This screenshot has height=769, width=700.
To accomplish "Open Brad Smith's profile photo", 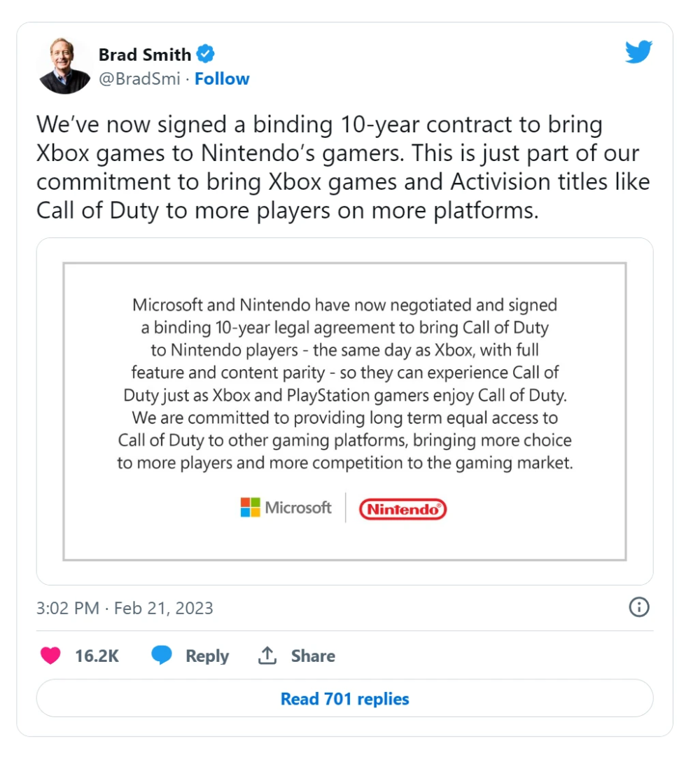I will point(64,66).
